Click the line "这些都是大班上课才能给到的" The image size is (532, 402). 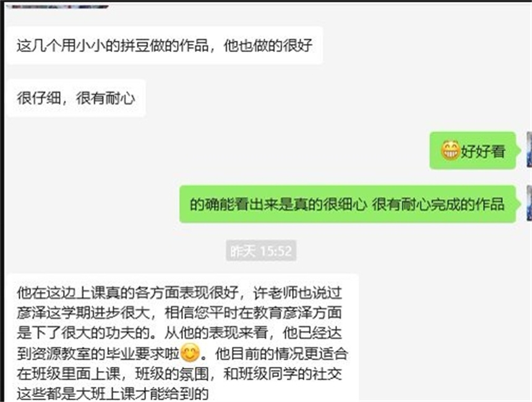click(x=113, y=394)
